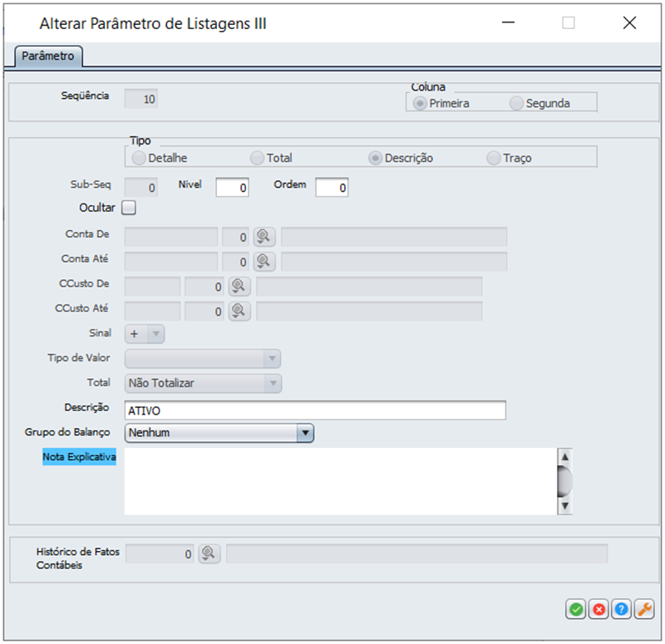Click the orange wrench settings icon
The image size is (665, 644).
tap(644, 609)
